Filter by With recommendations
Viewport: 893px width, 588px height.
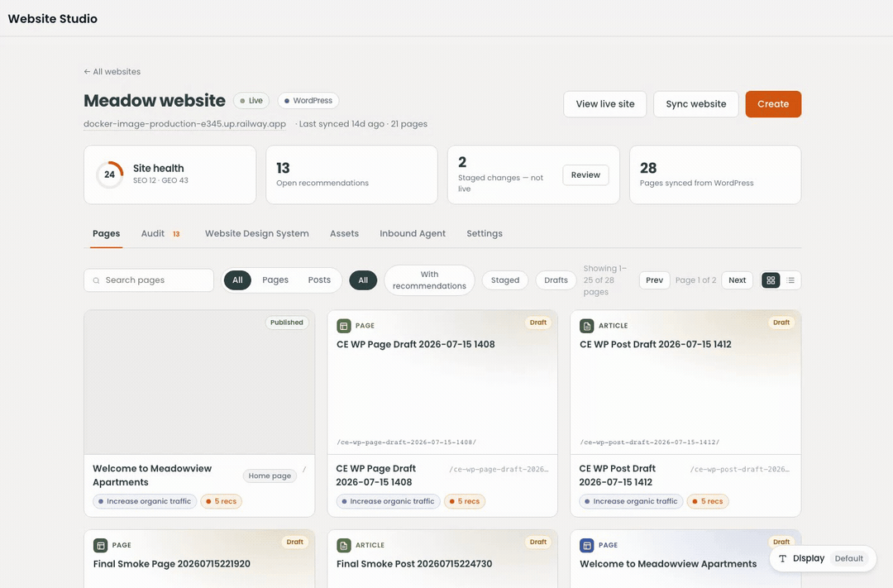point(429,280)
